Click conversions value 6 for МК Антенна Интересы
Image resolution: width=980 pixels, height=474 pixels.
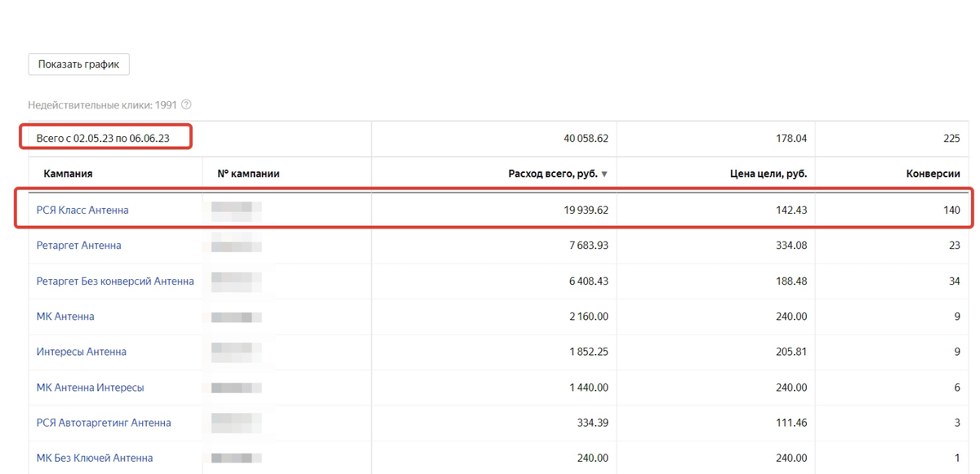coord(957,387)
